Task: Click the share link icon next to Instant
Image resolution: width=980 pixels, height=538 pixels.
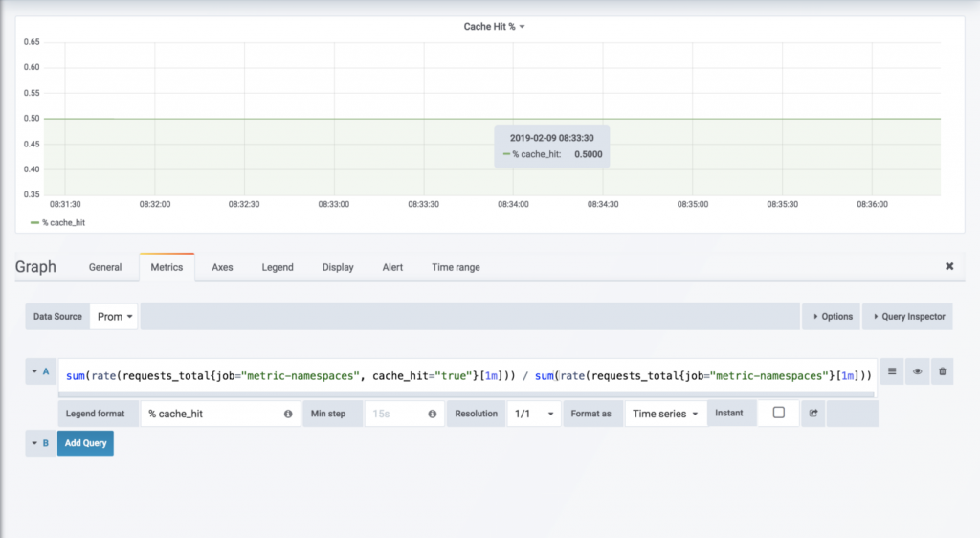Action: tap(813, 414)
